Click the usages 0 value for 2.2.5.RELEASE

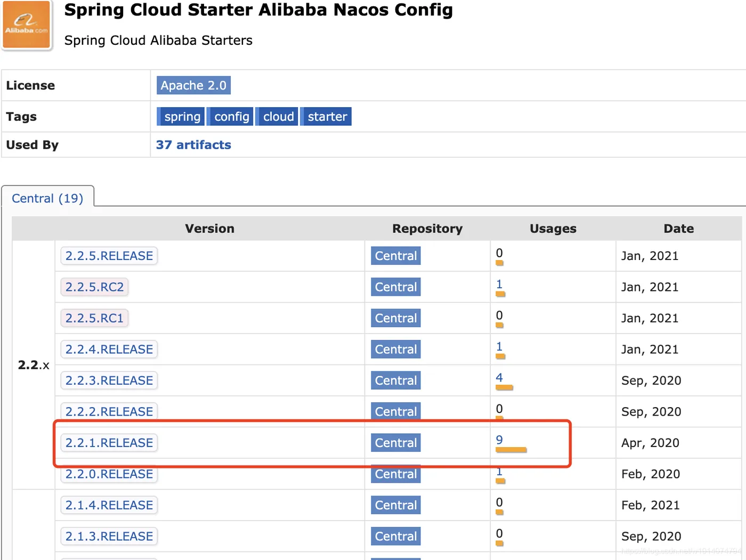click(x=499, y=253)
